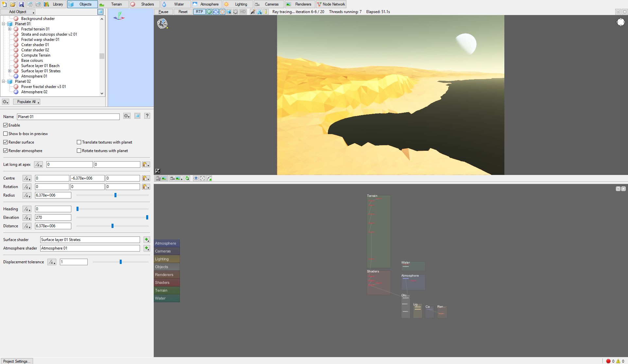The height and width of the screenshot is (364, 628).
Task: Click the new project icon
Action: point(4,4)
